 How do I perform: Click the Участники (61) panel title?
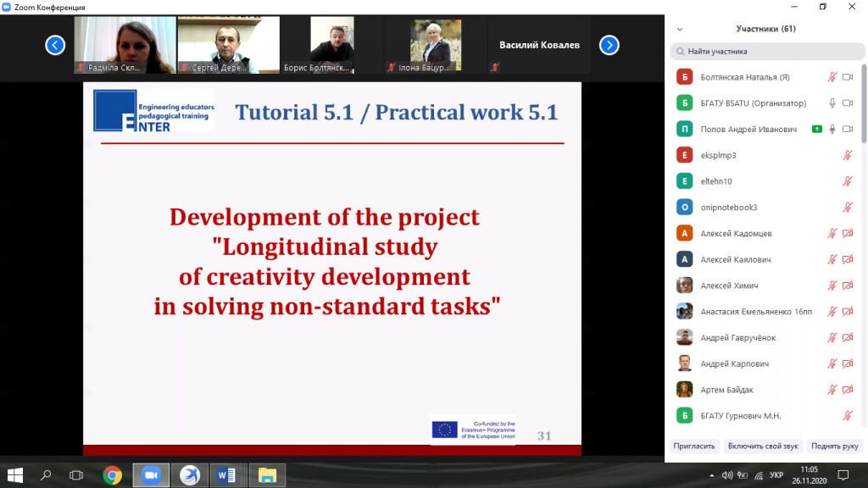click(x=765, y=29)
